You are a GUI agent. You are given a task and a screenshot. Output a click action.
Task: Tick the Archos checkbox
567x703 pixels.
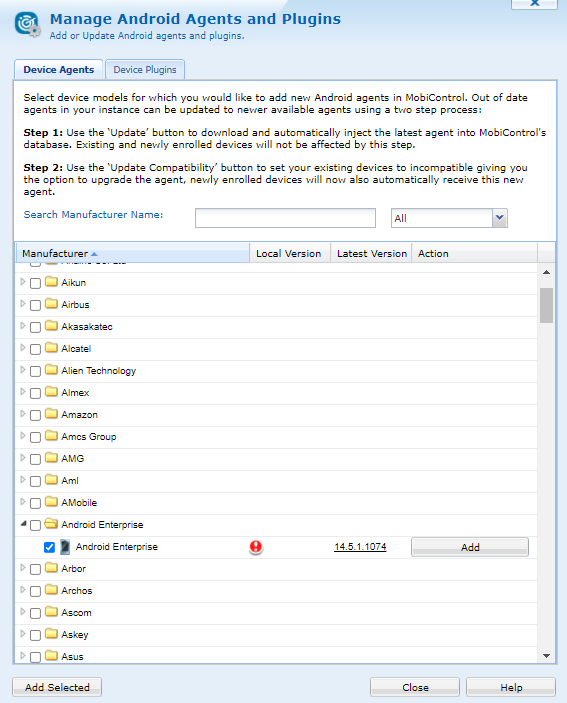click(35, 591)
